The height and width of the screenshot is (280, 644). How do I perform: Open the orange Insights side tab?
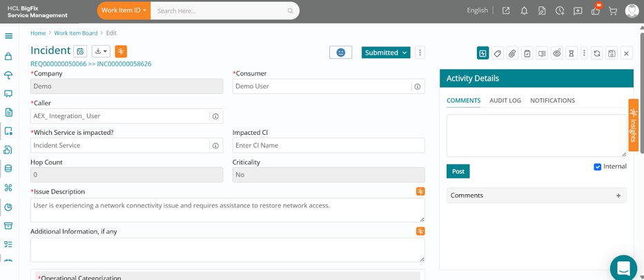coord(634,125)
